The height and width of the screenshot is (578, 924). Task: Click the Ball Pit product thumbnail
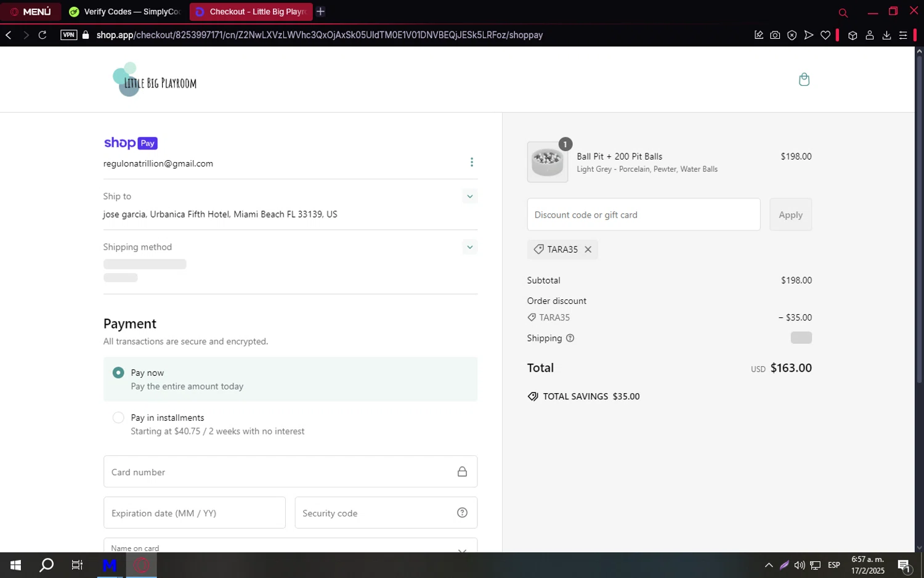tap(548, 162)
